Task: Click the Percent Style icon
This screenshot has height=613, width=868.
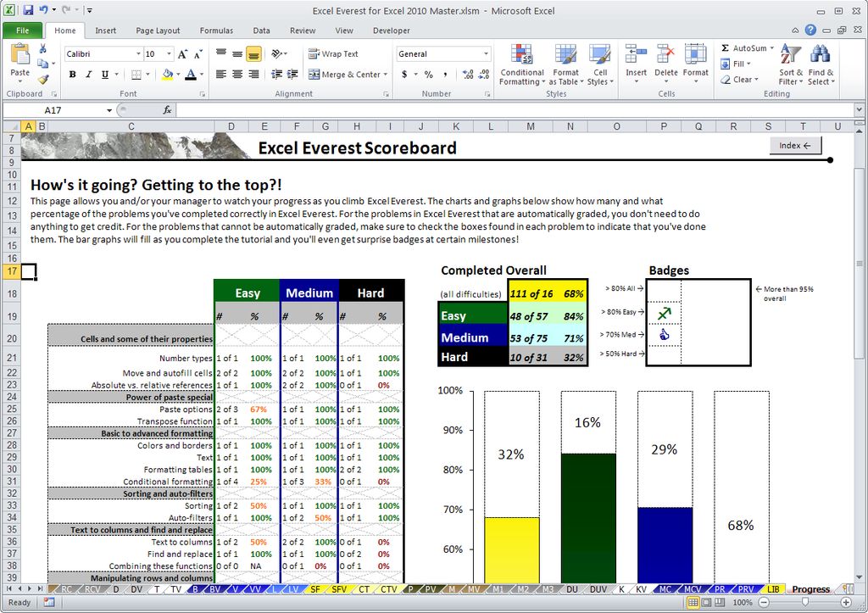Action: [428, 75]
